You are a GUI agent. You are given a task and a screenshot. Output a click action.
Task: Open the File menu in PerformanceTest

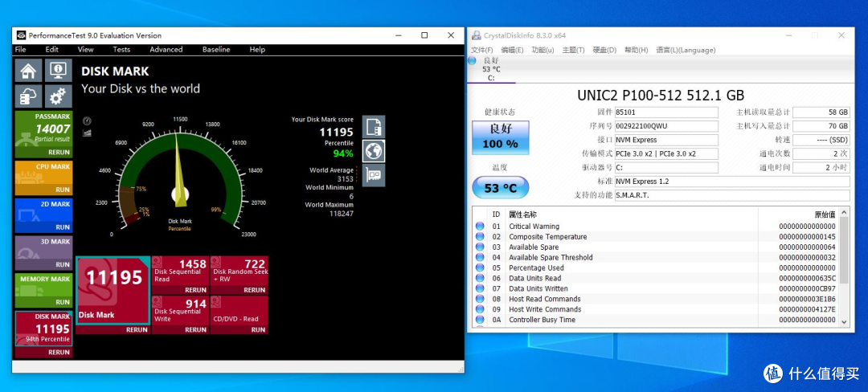click(x=20, y=49)
